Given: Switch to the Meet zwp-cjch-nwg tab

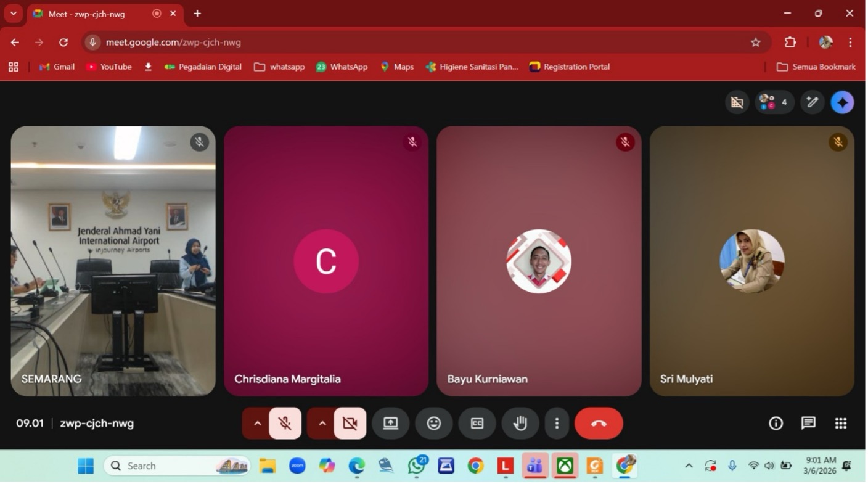Looking at the screenshot, I should pyautogui.click(x=92, y=14).
